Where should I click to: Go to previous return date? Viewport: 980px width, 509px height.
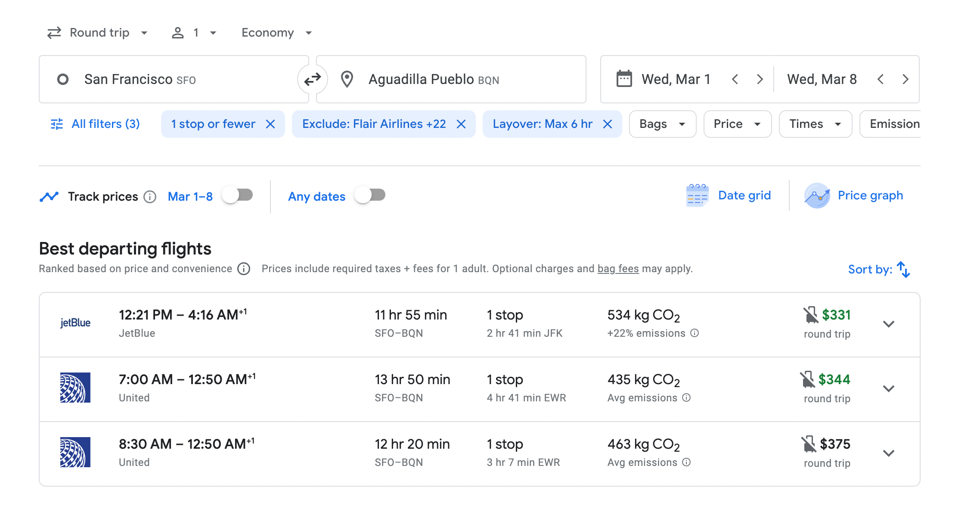(881, 79)
